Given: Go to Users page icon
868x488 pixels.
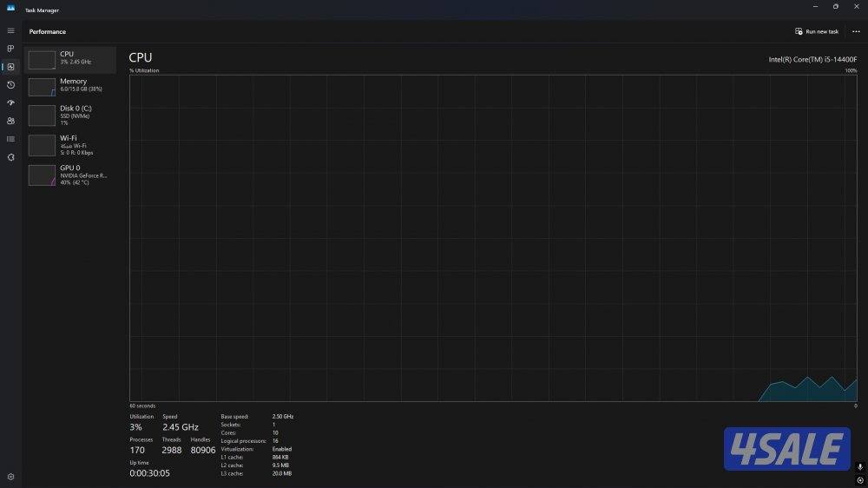Looking at the screenshot, I should click(x=10, y=121).
